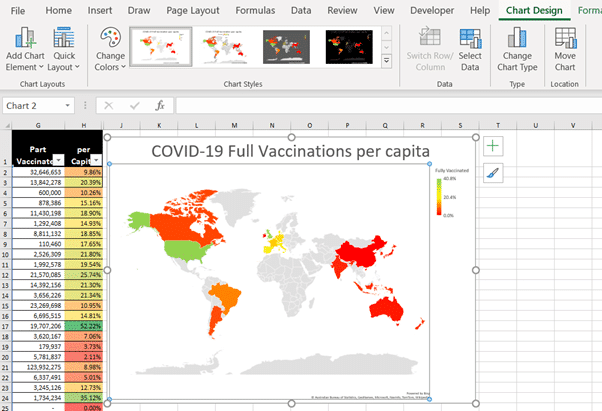Select column U header
602x411 pixels.
tap(535, 125)
